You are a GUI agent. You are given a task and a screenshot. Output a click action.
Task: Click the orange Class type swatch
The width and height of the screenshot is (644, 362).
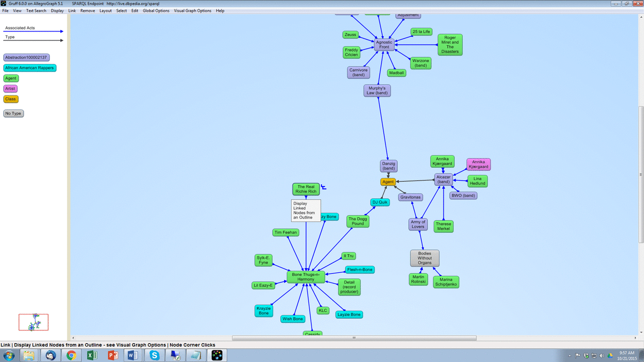[11, 99]
